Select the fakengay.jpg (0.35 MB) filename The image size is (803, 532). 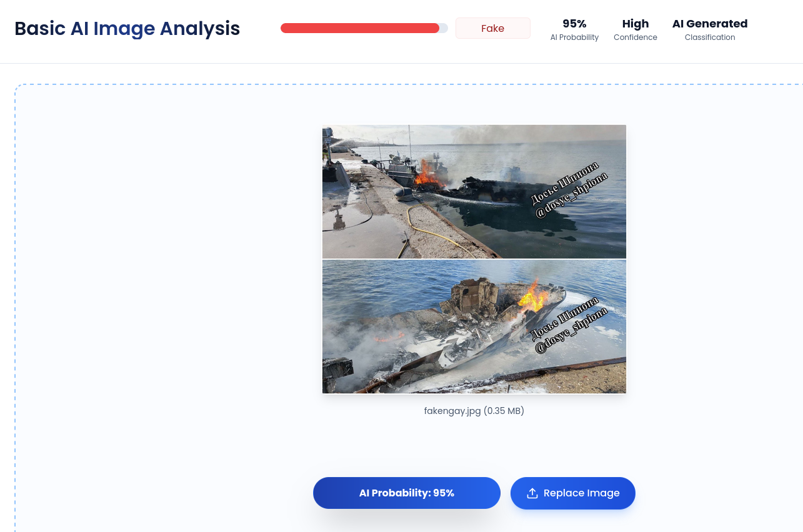click(474, 411)
